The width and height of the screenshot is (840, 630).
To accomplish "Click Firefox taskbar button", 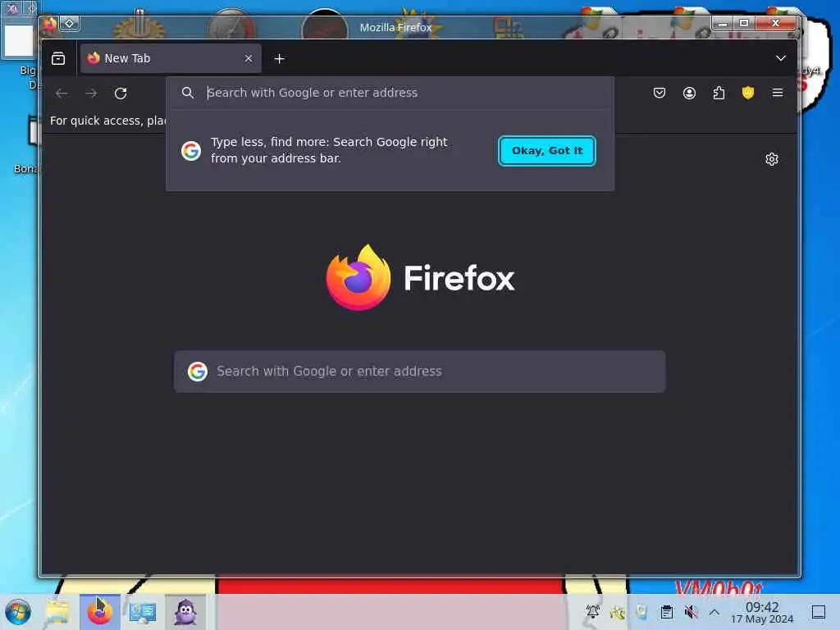I will (x=99, y=612).
